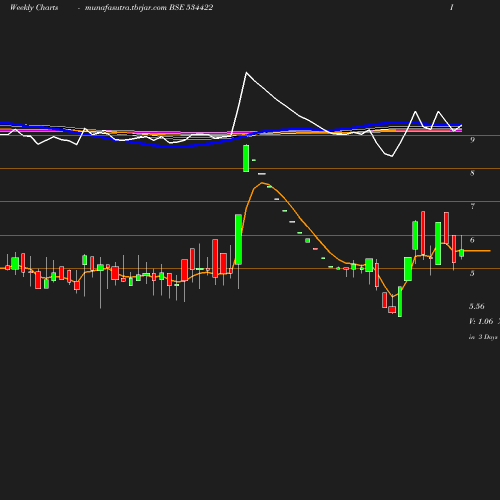This screenshot has height=500, width=500.
Task: Click the lowest red candle near the chart bottom
Action: coord(392,310)
